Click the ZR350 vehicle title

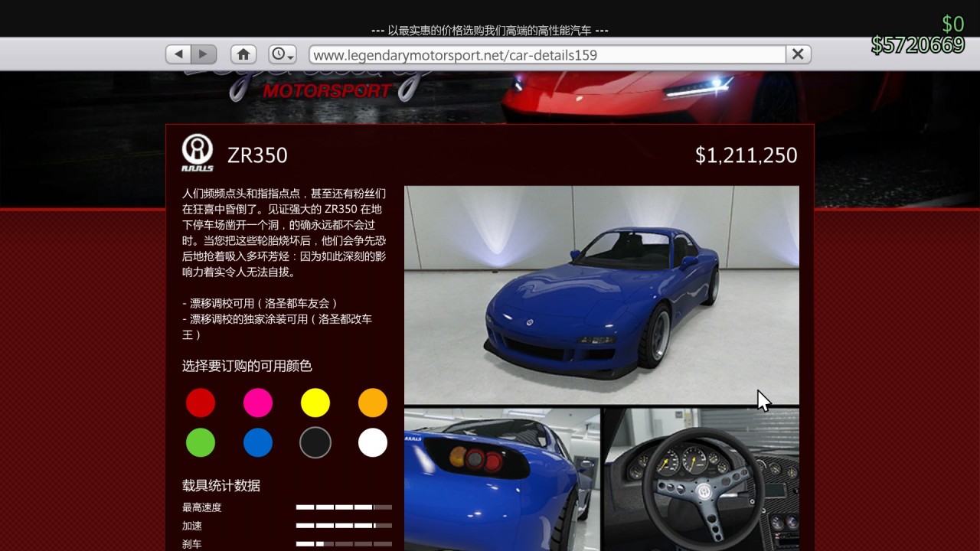(257, 155)
